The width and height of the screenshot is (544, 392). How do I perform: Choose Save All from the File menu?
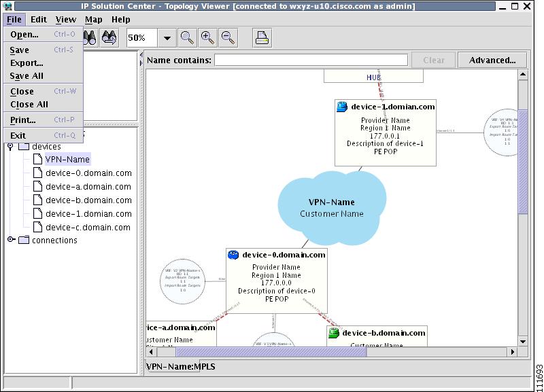coord(43,76)
